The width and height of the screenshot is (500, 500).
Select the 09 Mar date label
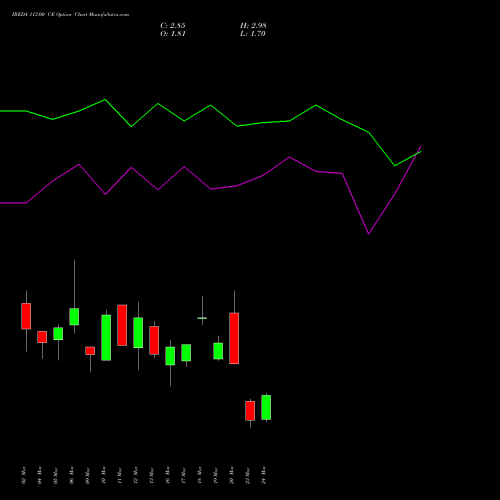tap(88, 475)
